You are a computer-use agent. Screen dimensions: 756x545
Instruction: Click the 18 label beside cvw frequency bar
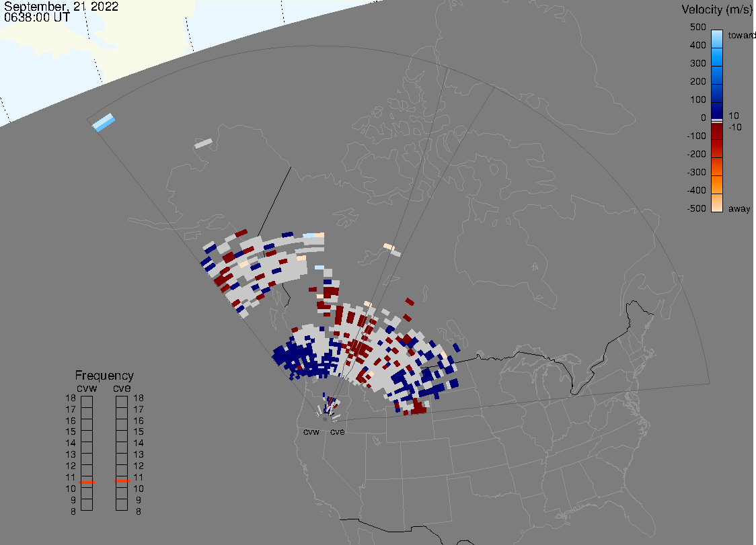tap(71, 398)
